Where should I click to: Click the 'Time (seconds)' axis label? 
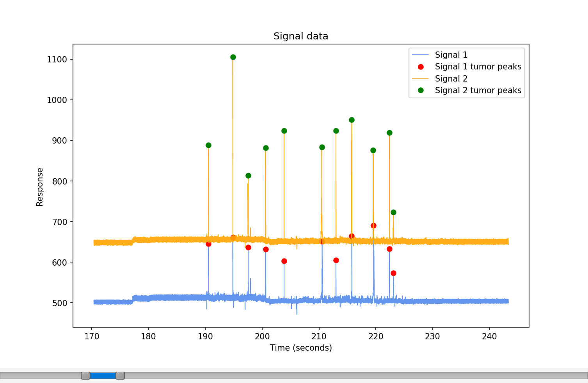(x=301, y=348)
